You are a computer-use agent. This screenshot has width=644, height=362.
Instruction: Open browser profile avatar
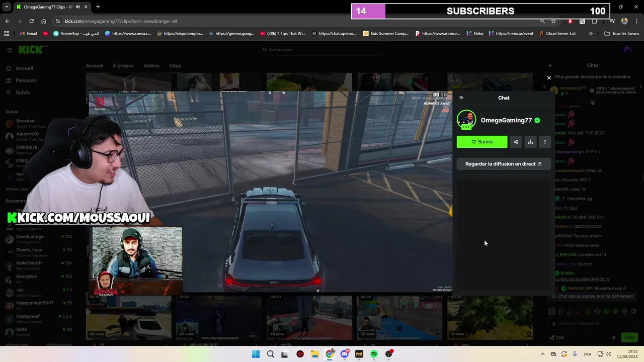click(624, 21)
